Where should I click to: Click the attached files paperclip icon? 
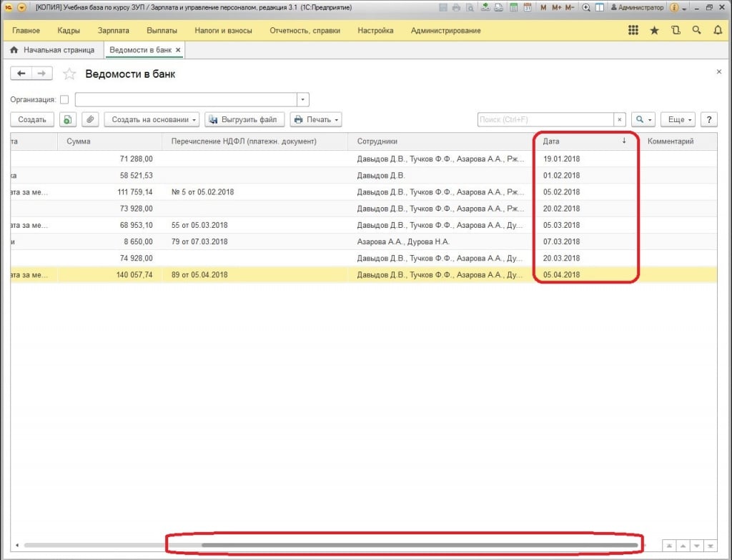(90, 120)
